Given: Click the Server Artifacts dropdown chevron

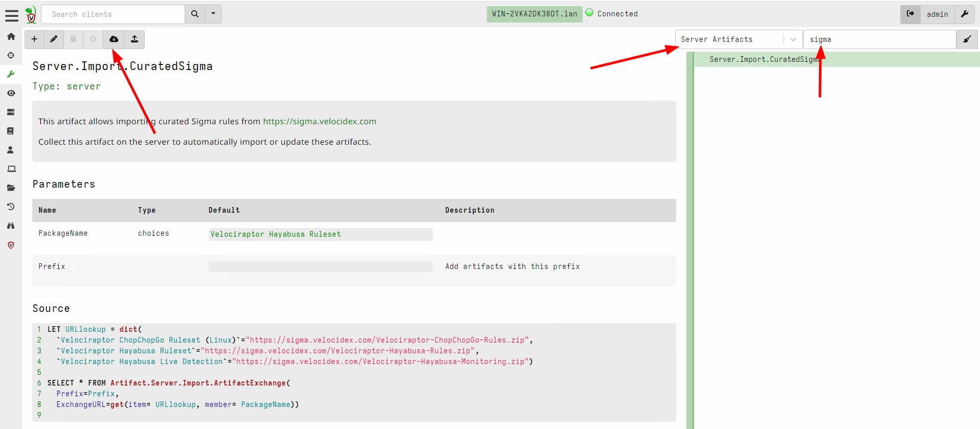Looking at the screenshot, I should pyautogui.click(x=793, y=39).
